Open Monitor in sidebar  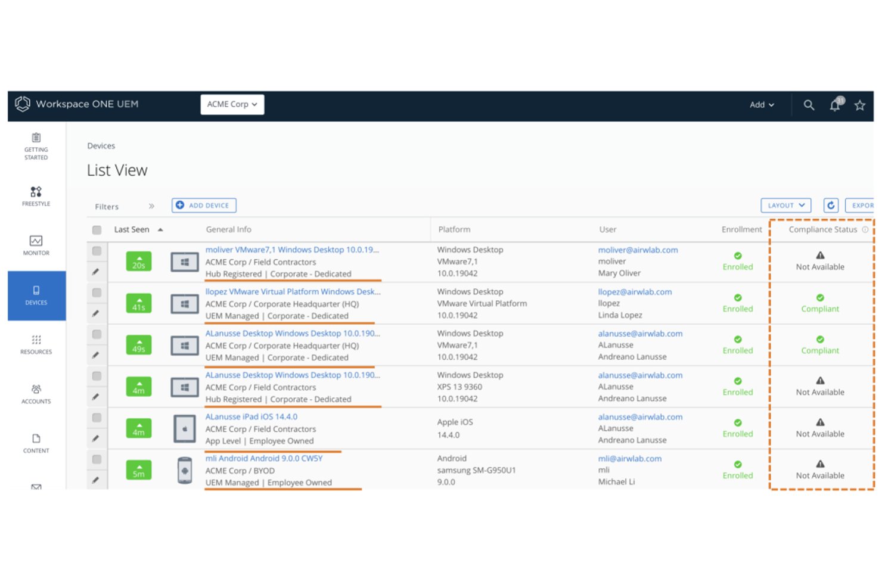click(36, 245)
